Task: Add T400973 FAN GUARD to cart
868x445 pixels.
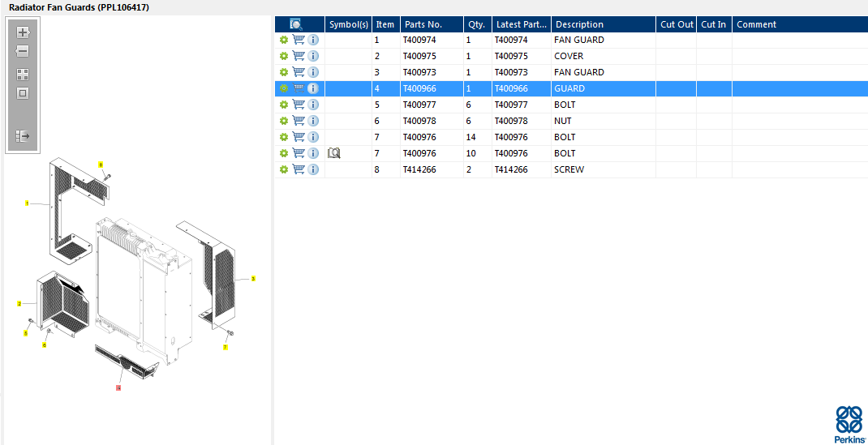Action: coord(299,72)
